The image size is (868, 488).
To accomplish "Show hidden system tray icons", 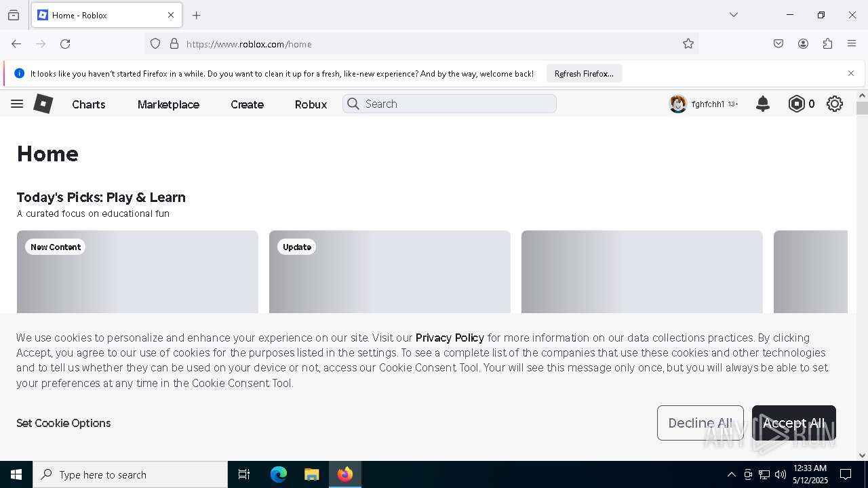I will pyautogui.click(x=731, y=474).
